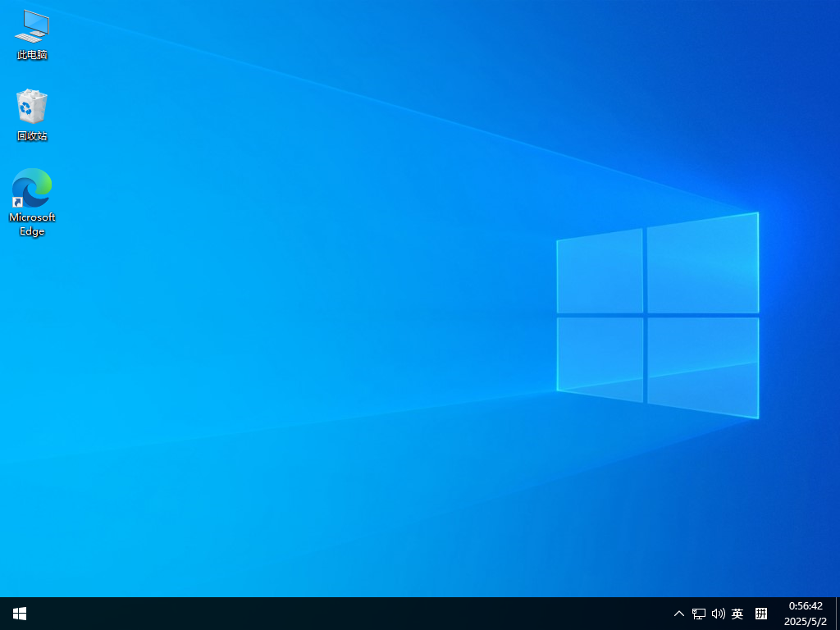
Task: Click the 回收站 text label
Action: (x=32, y=136)
